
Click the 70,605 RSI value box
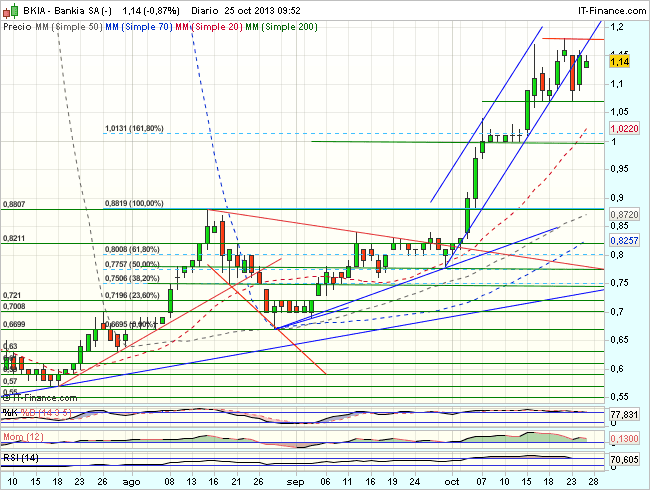tap(624, 459)
